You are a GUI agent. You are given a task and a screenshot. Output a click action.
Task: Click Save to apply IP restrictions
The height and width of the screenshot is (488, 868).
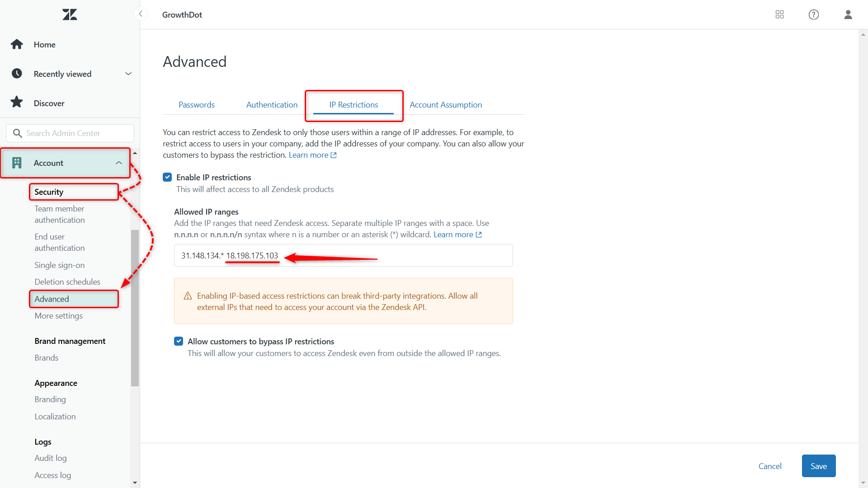(819, 466)
